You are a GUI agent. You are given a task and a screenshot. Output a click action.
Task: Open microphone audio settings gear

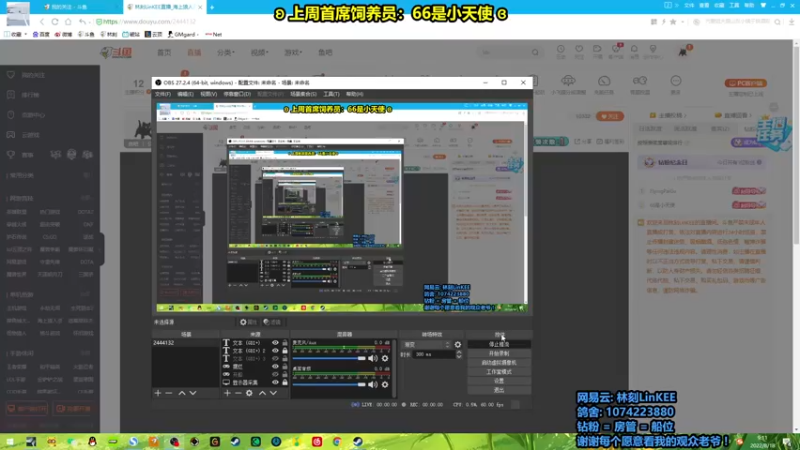(385, 358)
